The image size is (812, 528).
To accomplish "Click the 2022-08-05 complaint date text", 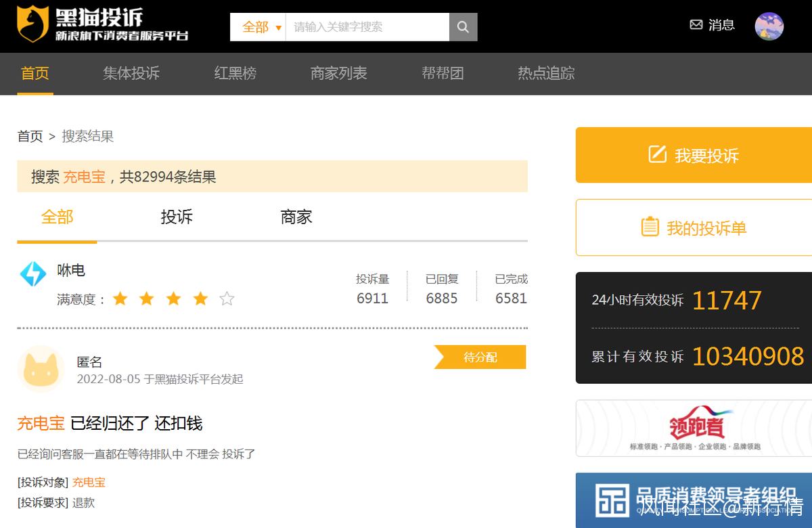I will pos(109,379).
